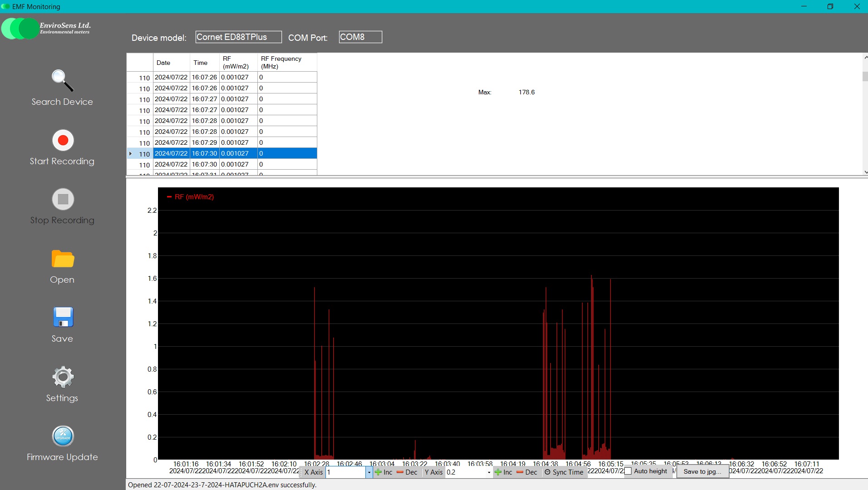Start recording with the red record icon

tap(63, 140)
